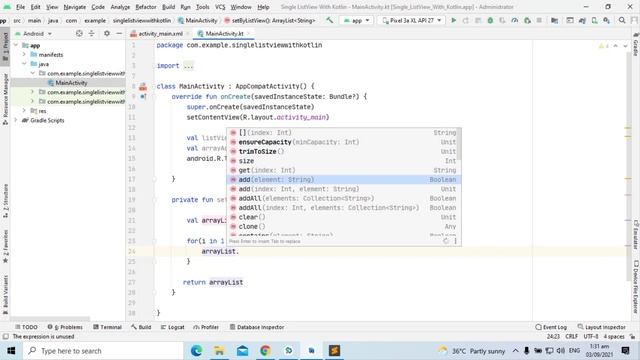Toggle the Resource Manager side panel
This screenshot has height=360, width=640.
[5, 99]
